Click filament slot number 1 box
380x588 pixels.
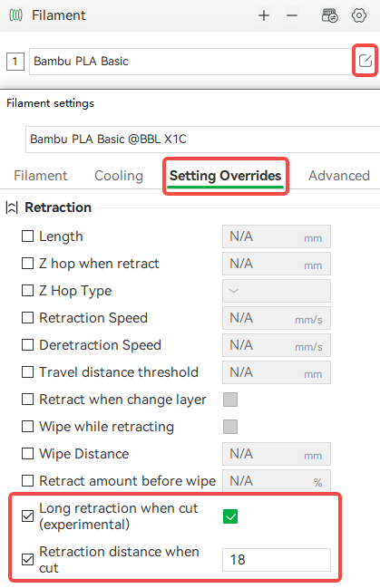pos(15,61)
